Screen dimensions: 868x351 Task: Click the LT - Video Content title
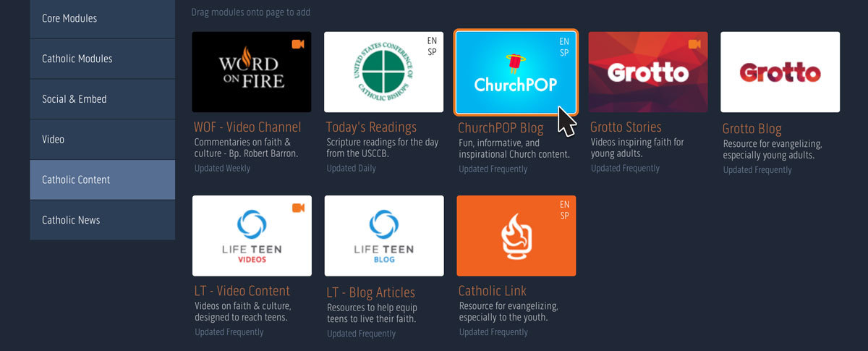[242, 291]
